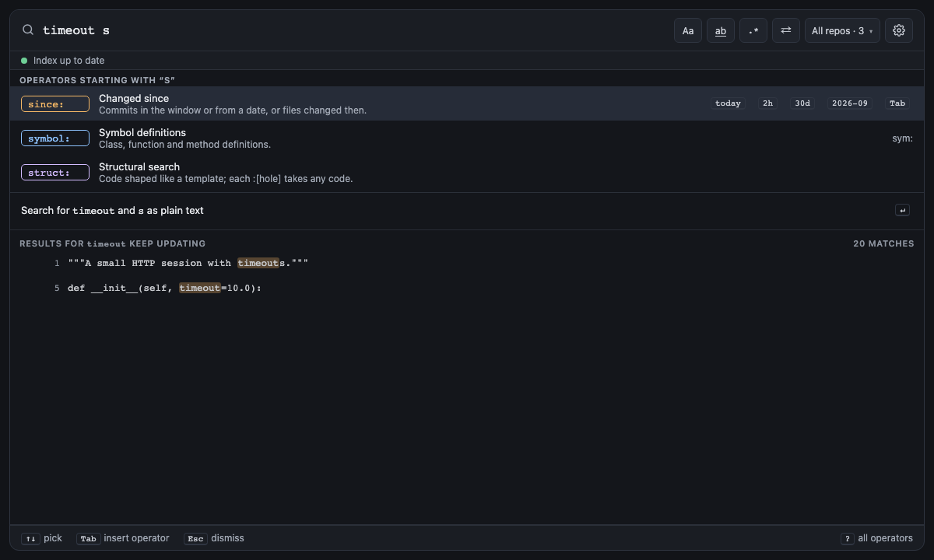Focus the search field containing 'timeout s'
Image resolution: width=934 pixels, height=560 pixels.
[354, 30]
